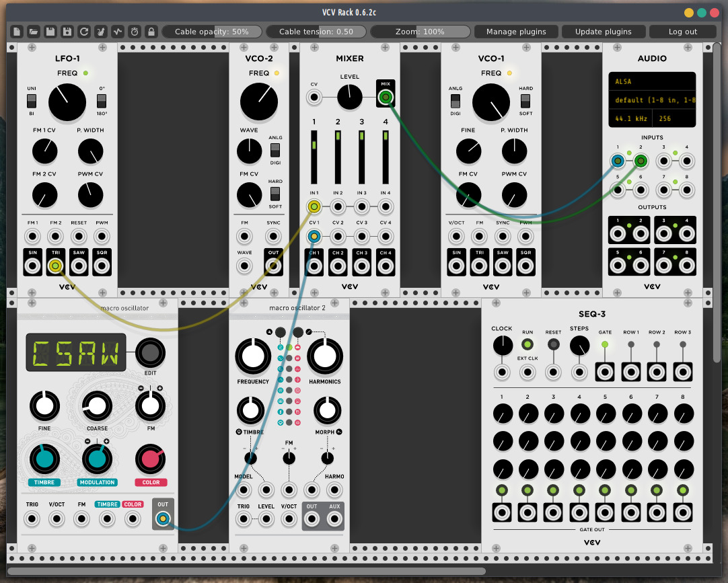Click the LFO-1 FREQ knob
The image size is (728, 583).
coord(67,102)
